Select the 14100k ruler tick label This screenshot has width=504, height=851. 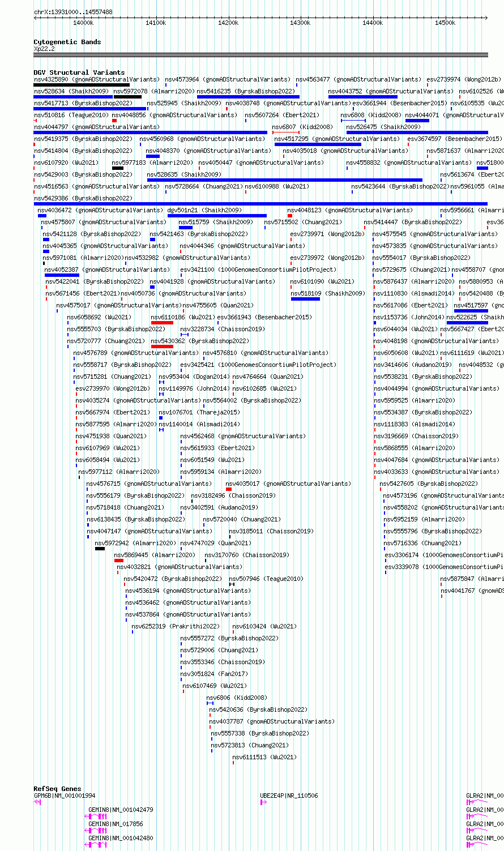click(156, 23)
